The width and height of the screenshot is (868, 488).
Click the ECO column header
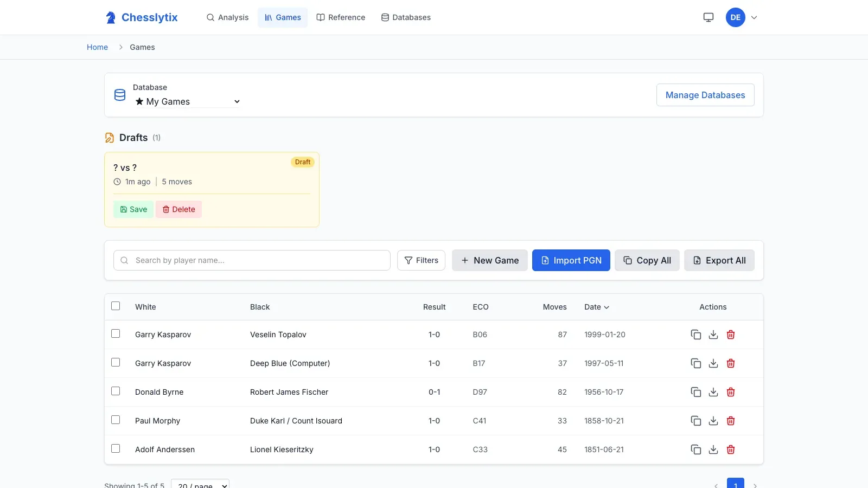tap(481, 307)
